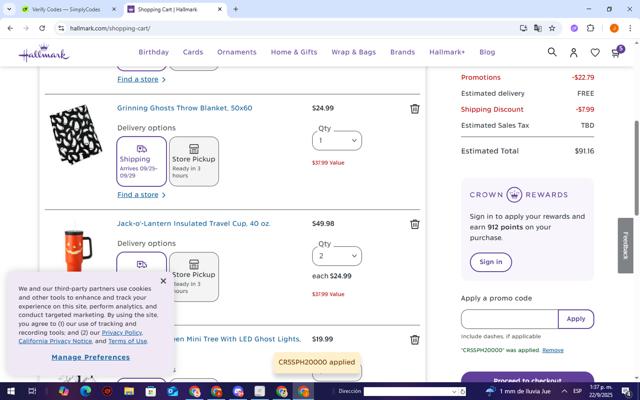
Task: Open the Hallmark search icon
Action: click(552, 52)
